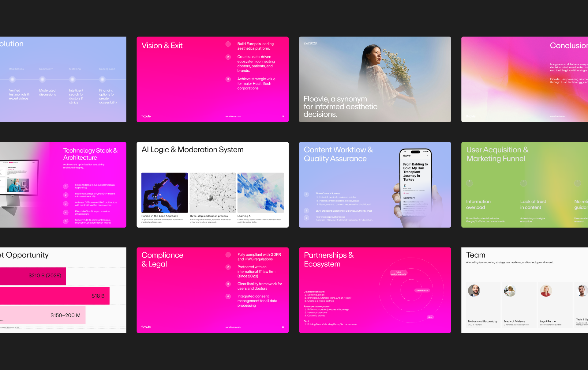The height and width of the screenshot is (370, 588).
Task: Click the Community timeline dot on Solution slide
Action: click(x=43, y=80)
